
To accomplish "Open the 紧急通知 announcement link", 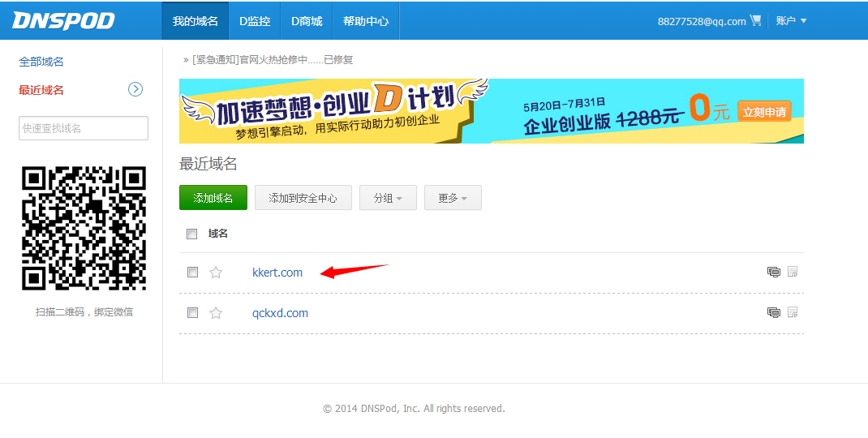I will point(273,60).
